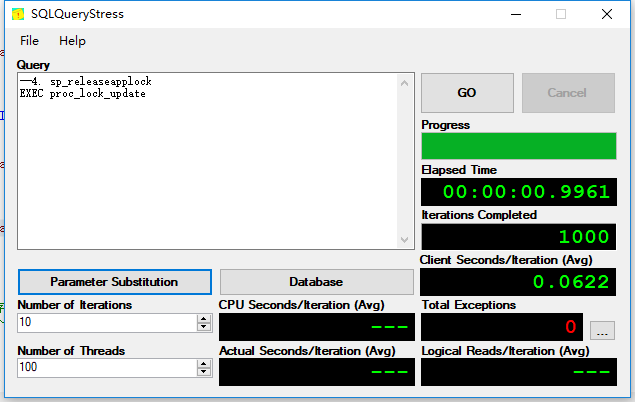Click the SQLQueryStress title bar app icon

(18, 14)
